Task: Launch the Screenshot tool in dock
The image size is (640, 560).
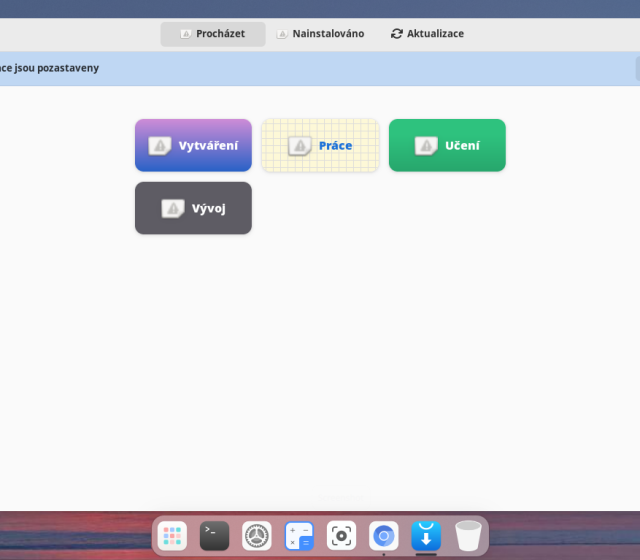Action: pos(341,536)
